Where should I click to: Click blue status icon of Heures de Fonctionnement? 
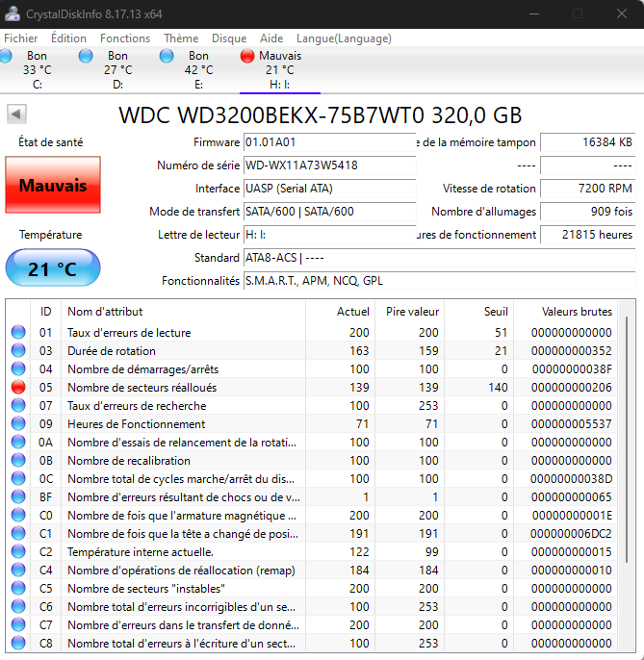[18, 424]
